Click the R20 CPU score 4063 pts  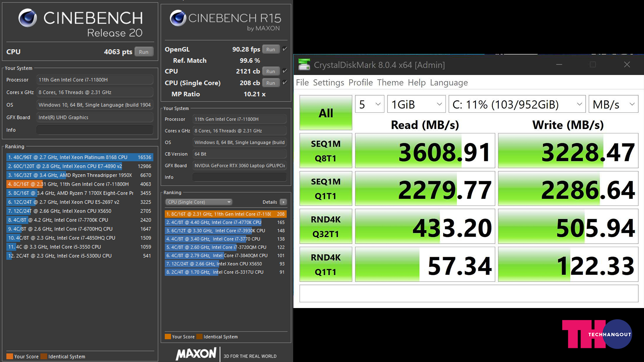tap(118, 52)
